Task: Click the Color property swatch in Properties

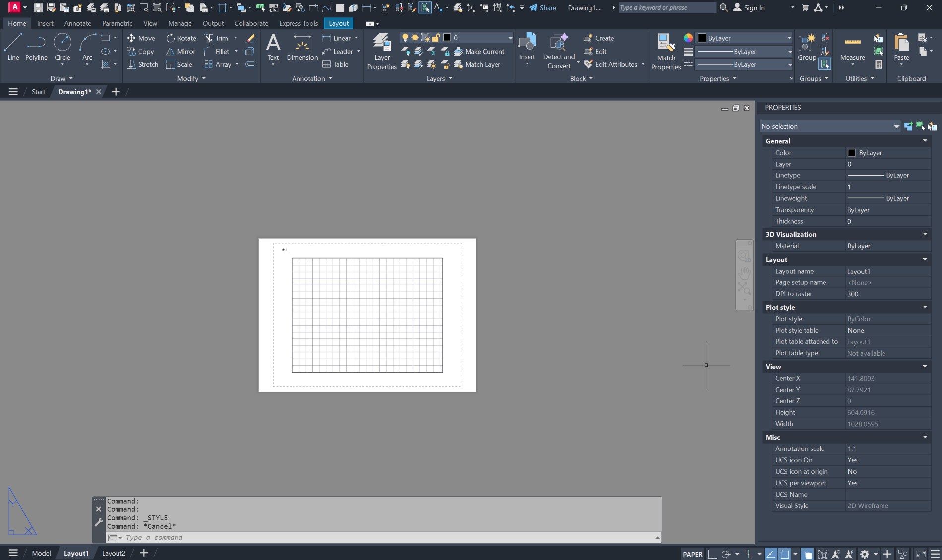Action: [851, 153]
